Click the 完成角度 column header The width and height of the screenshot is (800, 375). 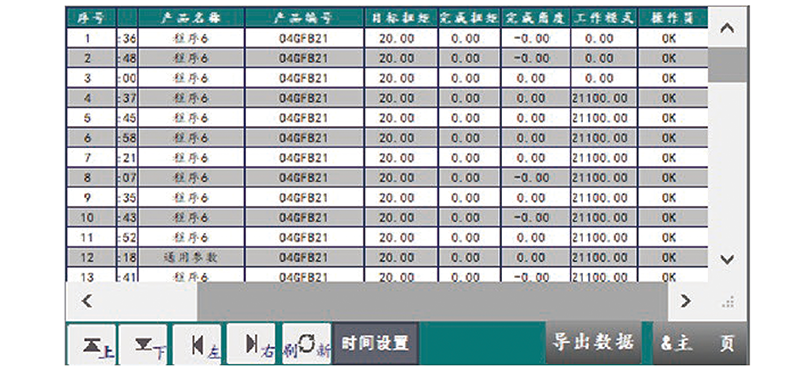tap(536, 18)
